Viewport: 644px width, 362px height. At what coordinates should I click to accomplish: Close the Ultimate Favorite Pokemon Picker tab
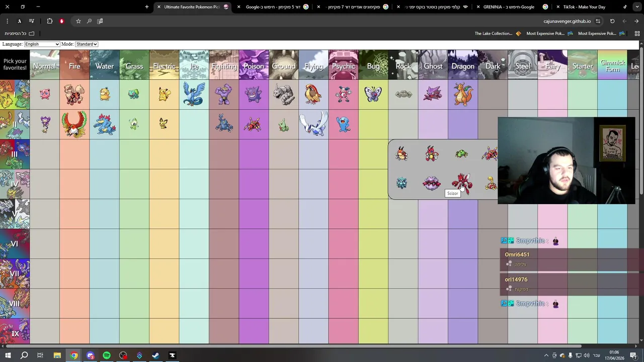[x=158, y=7]
